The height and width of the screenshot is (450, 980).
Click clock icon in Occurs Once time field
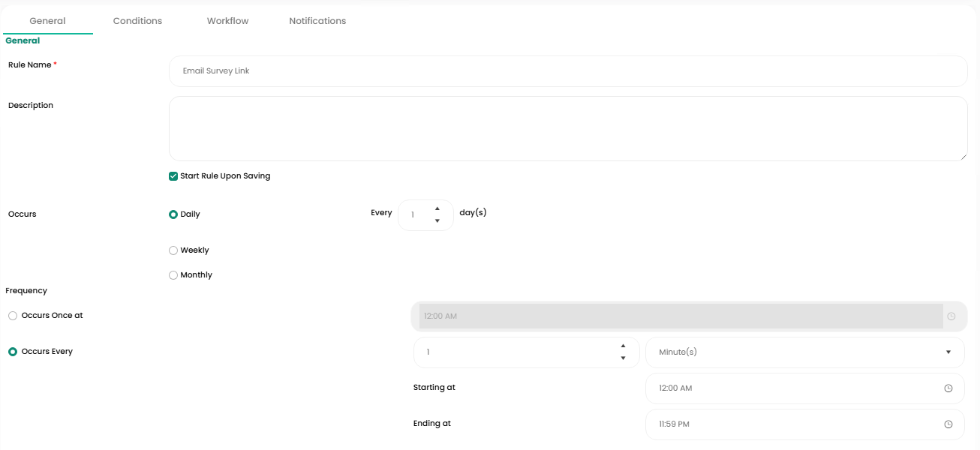pos(951,316)
